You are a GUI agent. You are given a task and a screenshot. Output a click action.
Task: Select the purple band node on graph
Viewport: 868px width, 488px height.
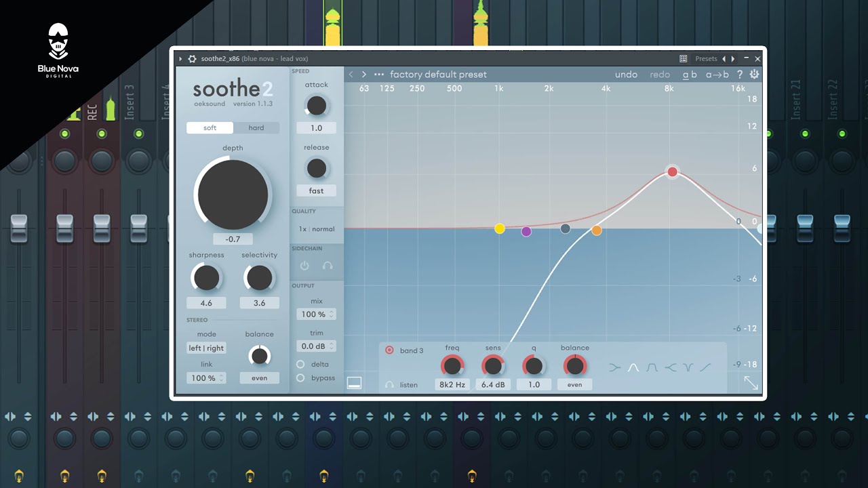click(x=526, y=231)
